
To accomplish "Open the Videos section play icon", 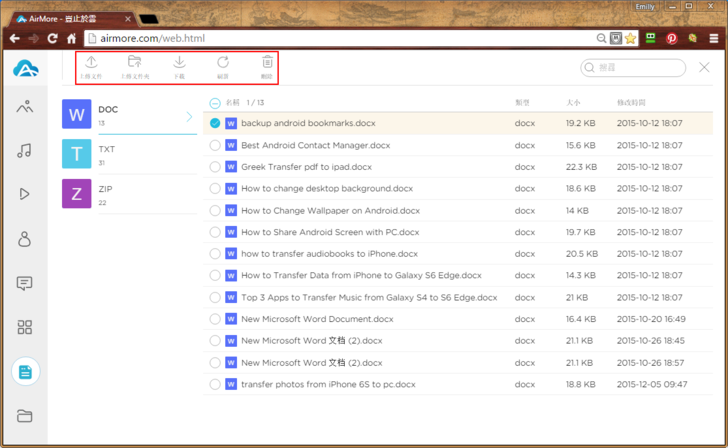I will [25, 194].
